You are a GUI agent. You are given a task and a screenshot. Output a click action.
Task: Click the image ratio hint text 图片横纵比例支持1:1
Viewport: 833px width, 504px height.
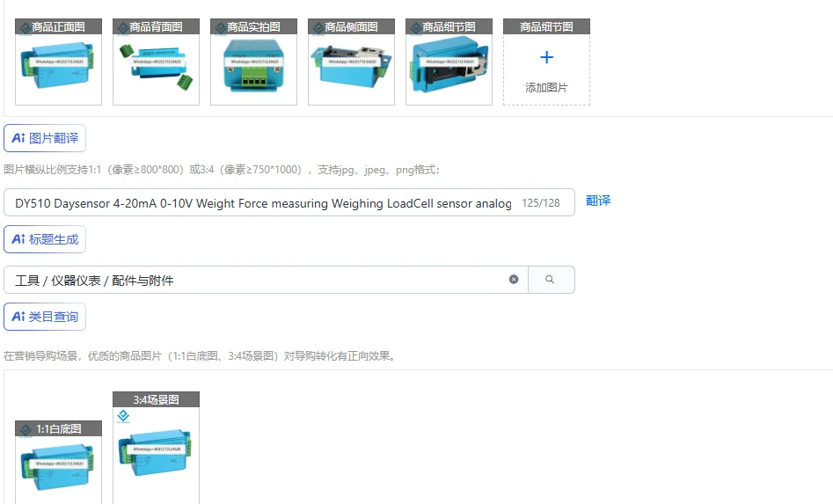222,170
